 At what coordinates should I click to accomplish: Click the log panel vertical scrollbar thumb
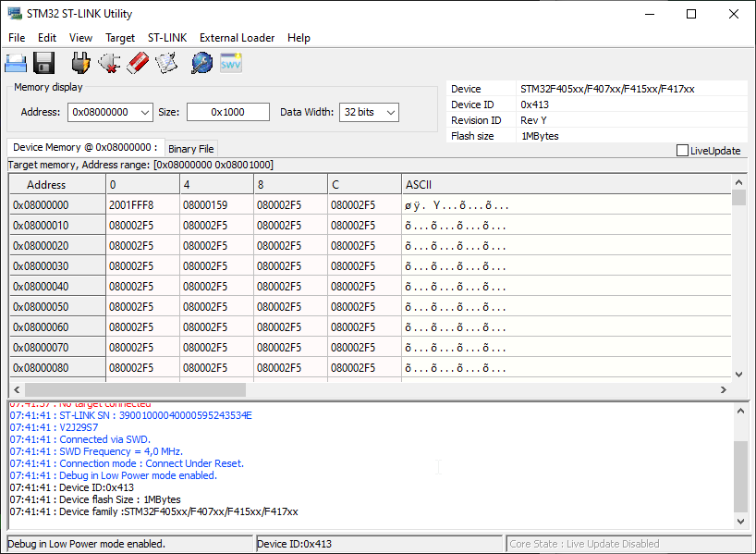pyautogui.click(x=740, y=476)
